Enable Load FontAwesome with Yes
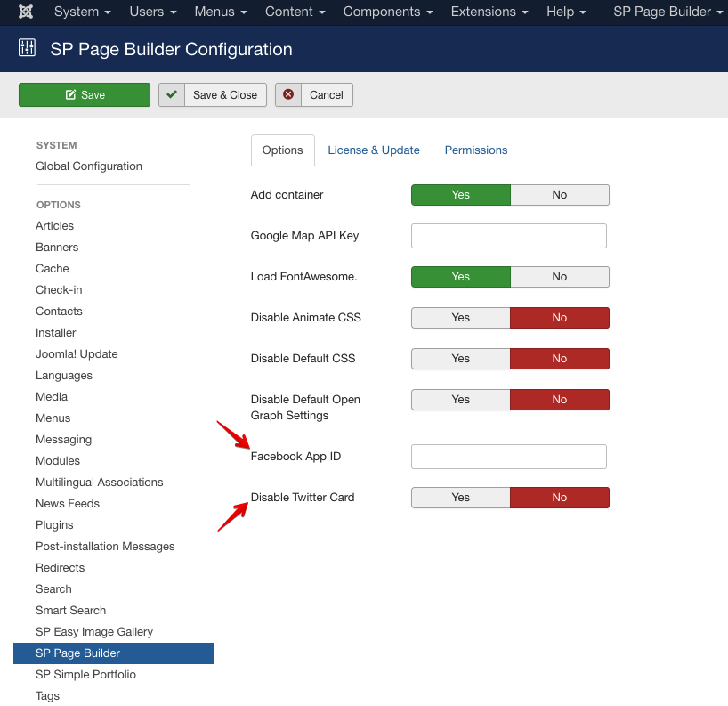The image size is (728, 706). tap(461, 277)
